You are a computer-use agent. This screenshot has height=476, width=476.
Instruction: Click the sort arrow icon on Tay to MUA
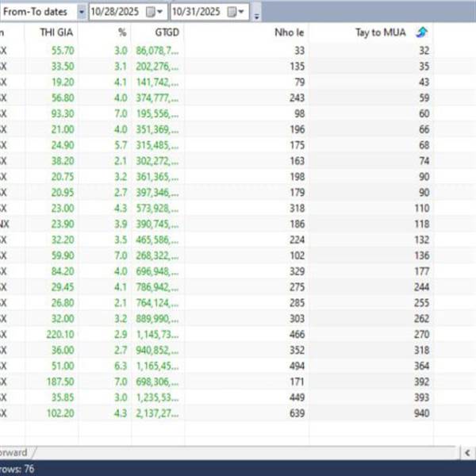pyautogui.click(x=422, y=33)
